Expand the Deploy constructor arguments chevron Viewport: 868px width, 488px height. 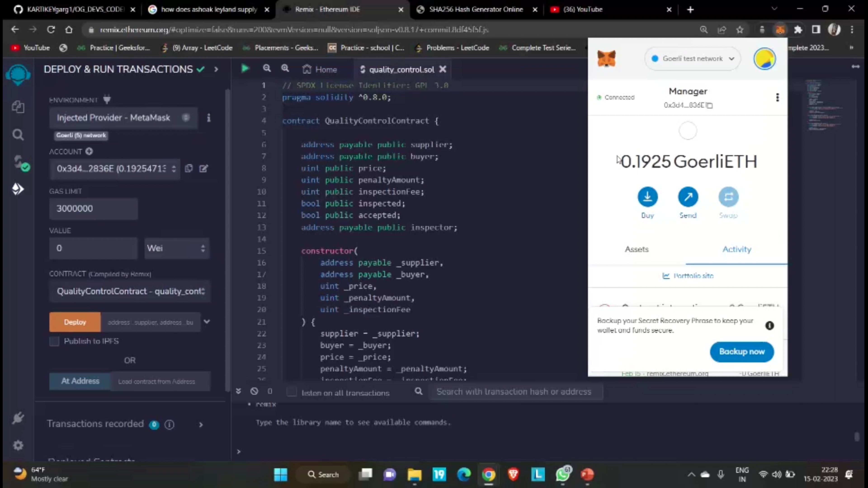(207, 322)
